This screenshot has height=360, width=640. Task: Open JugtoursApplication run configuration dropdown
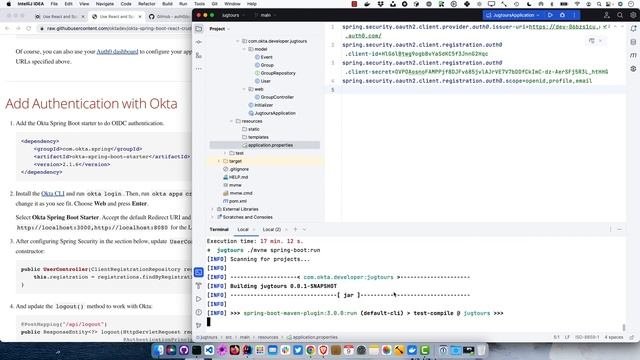[x=513, y=15]
